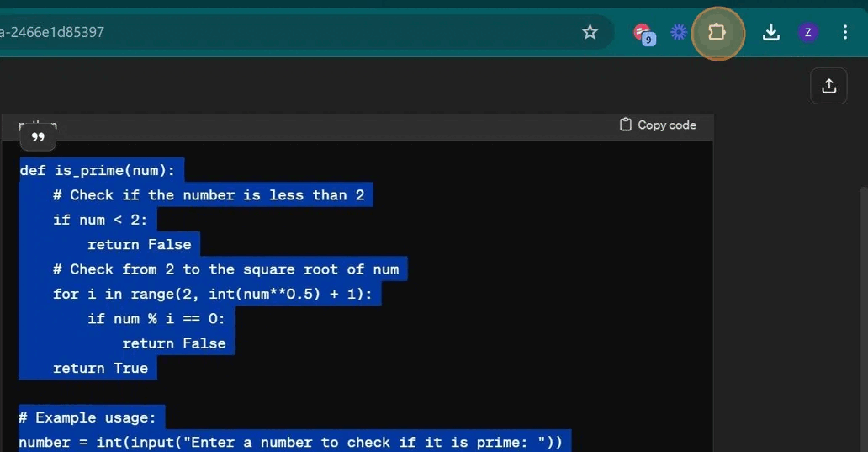This screenshot has width=868, height=452.
Task: Open the red extension with badge 9
Action: (x=643, y=33)
